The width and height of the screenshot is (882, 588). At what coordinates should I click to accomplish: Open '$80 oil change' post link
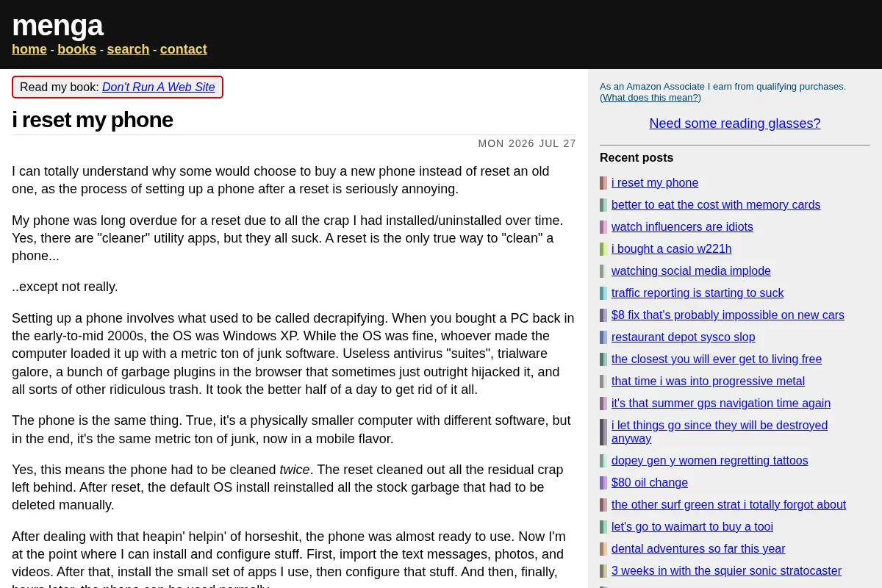(650, 483)
